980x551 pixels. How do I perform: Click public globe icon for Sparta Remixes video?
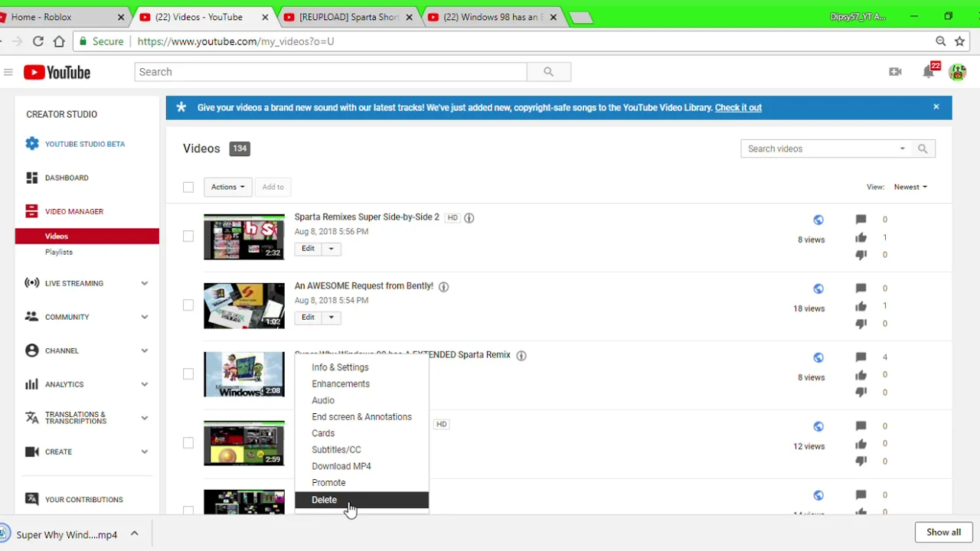(x=818, y=220)
